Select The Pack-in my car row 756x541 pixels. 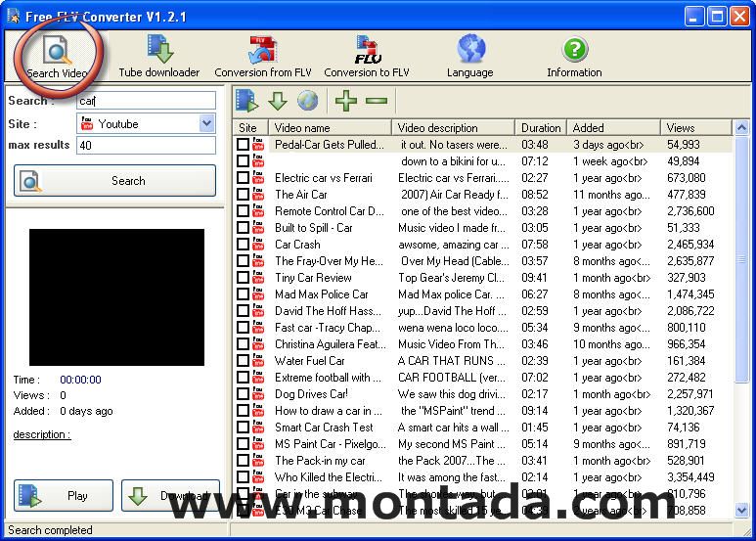pos(483,461)
